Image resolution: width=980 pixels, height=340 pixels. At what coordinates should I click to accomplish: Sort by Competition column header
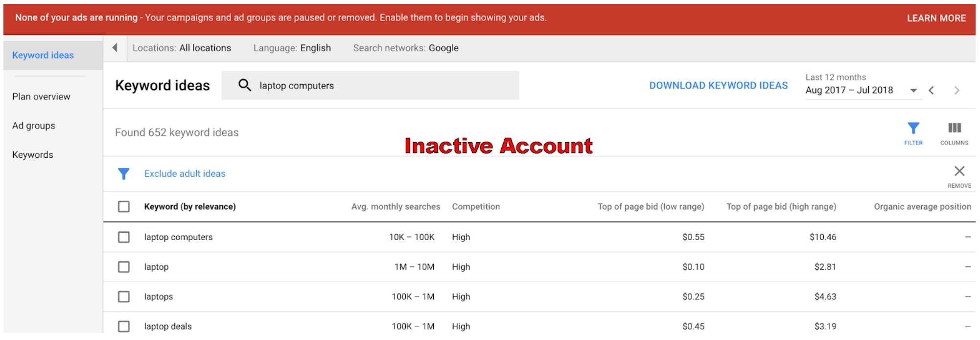point(476,207)
